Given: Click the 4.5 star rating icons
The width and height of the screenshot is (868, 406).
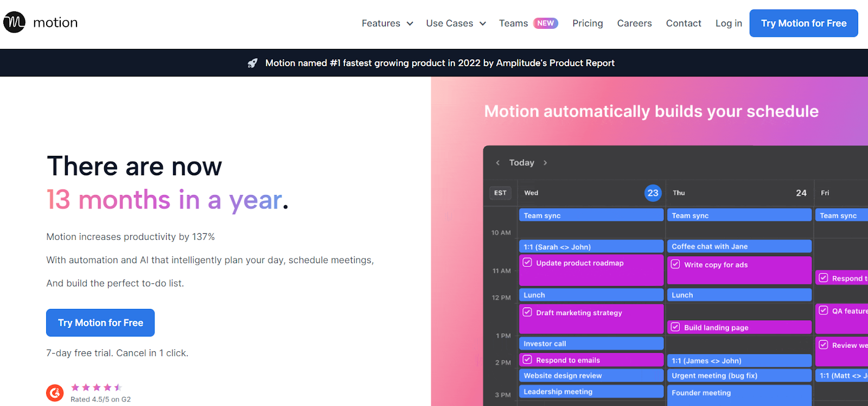Looking at the screenshot, I should [96, 387].
